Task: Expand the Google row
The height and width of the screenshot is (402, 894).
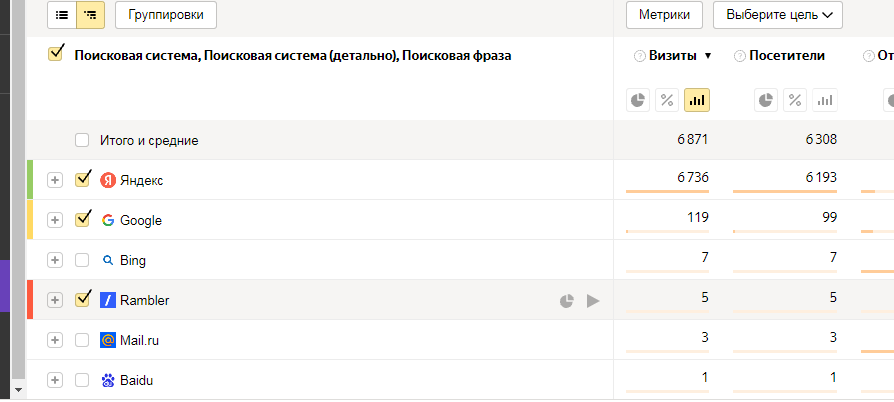Action: (55, 220)
